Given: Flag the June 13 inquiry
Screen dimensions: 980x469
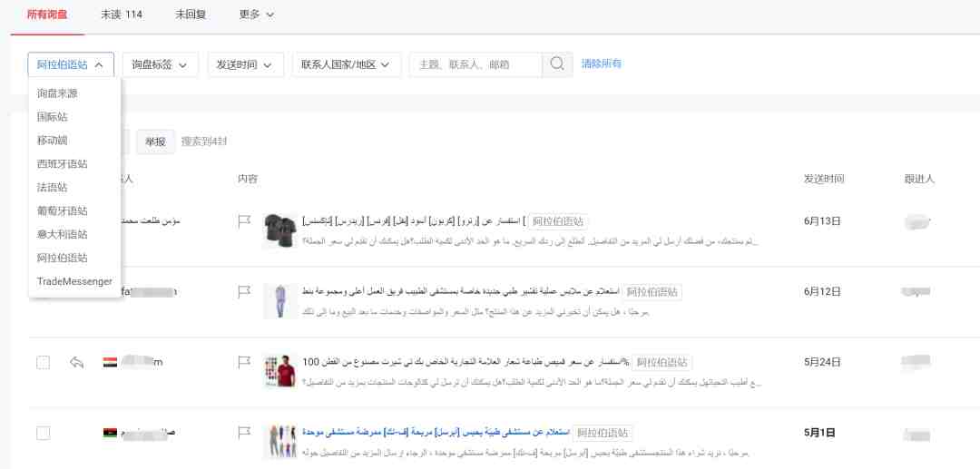Looking at the screenshot, I should pyautogui.click(x=244, y=221).
